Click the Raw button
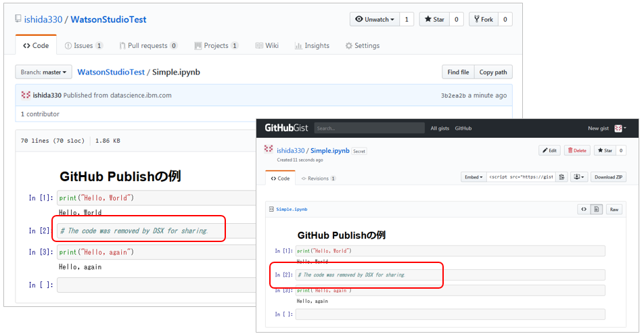 click(614, 210)
